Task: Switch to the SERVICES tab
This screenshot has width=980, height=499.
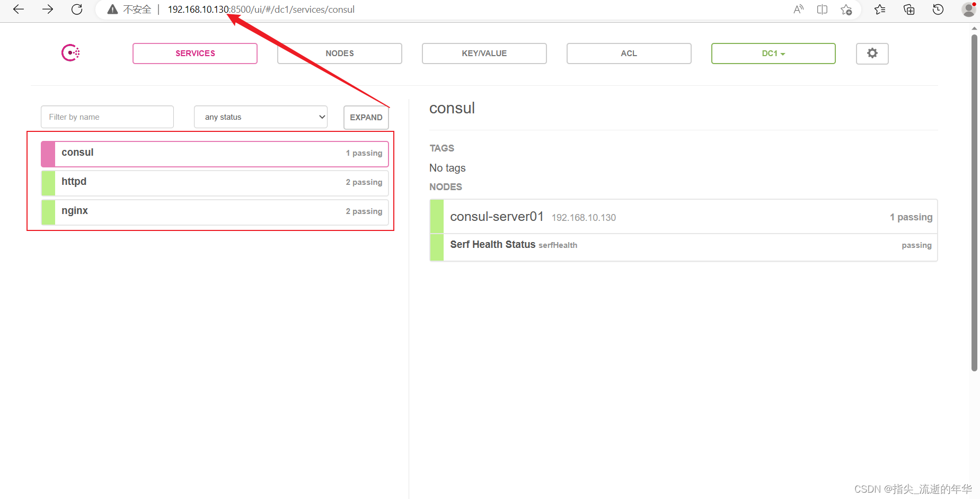Action: coord(195,54)
